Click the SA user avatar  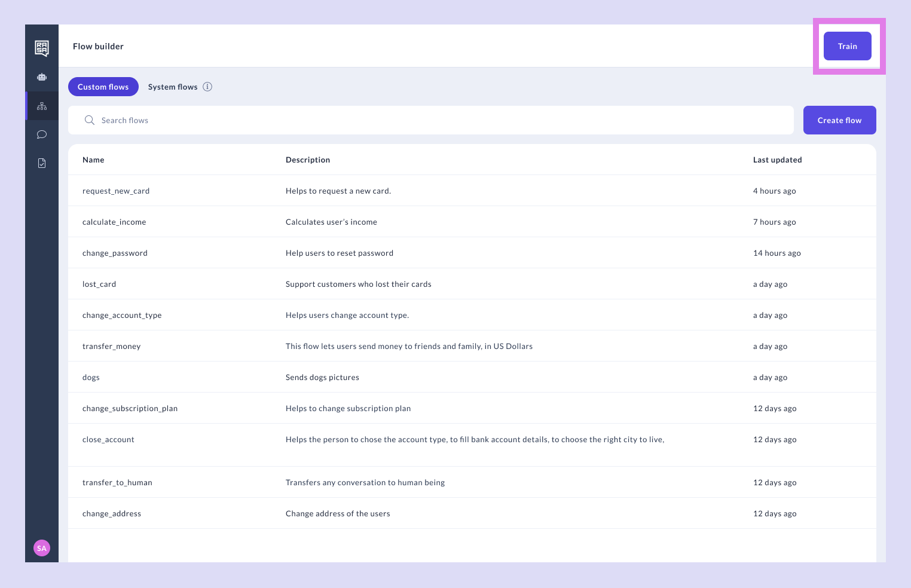pos(42,548)
